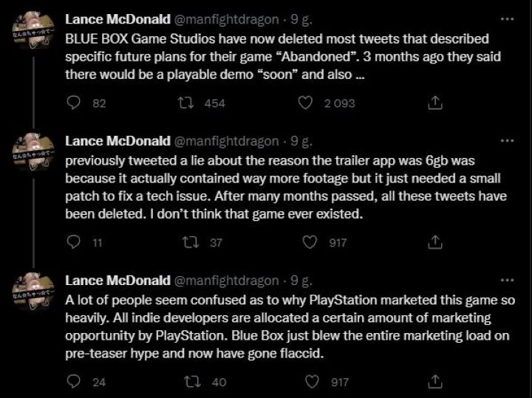Click @manfightdragon handle on the third tweet
Viewport: 532px width, 398px height.
tap(225, 281)
